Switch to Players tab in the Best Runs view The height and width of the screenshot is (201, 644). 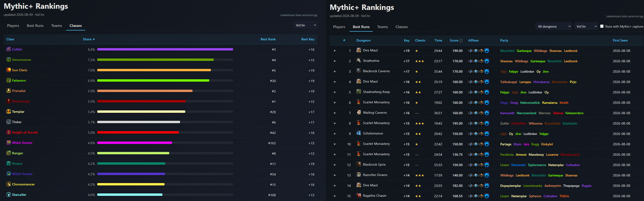[x=339, y=27]
